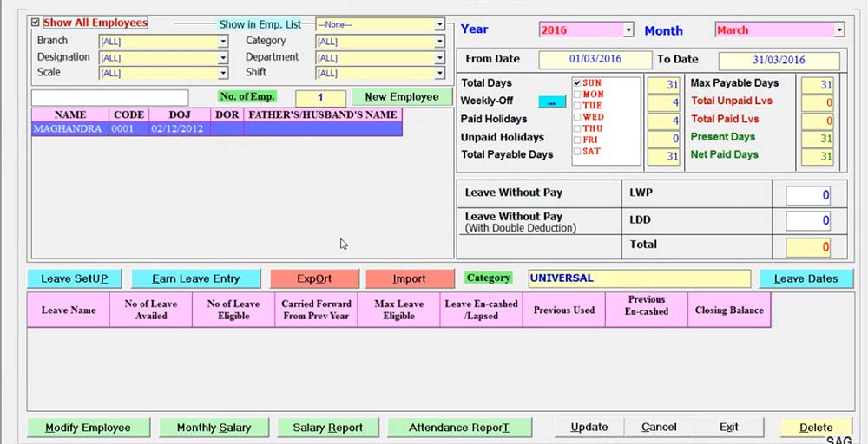868x444 pixels.
Task: Click the Present Days field
Action: tap(817, 139)
